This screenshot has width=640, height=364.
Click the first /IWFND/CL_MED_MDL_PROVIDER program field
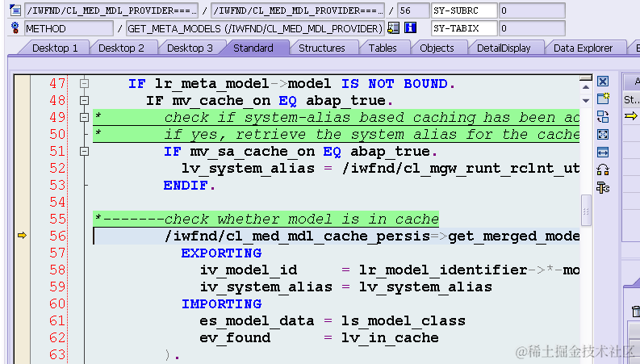point(111,10)
